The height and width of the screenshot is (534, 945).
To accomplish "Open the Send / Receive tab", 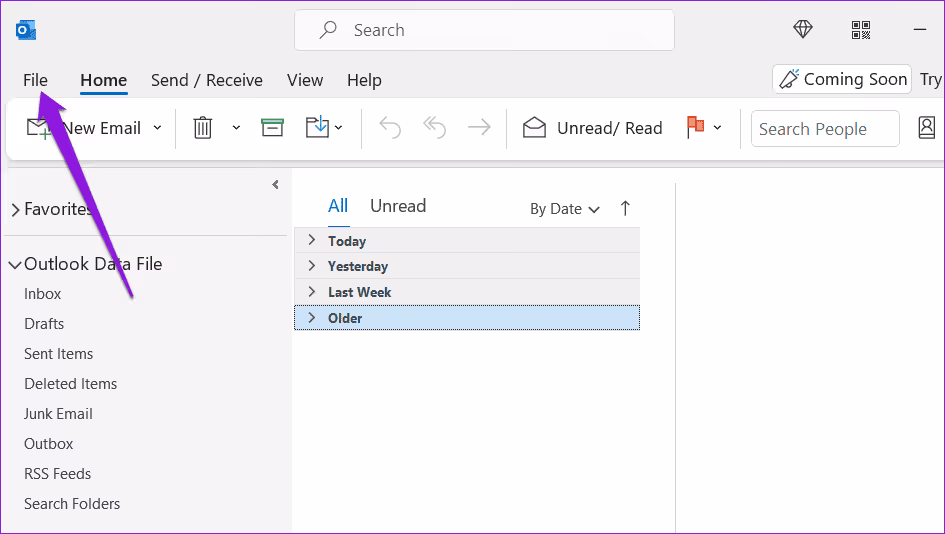I will pyautogui.click(x=207, y=80).
